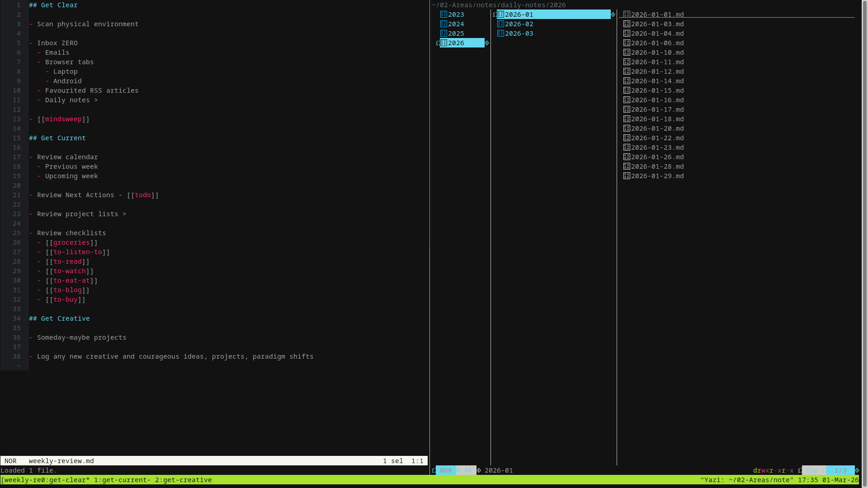This screenshot has height=488, width=868.
Task: Switch to tmux window 2:get-creative
Action: [x=183, y=480]
